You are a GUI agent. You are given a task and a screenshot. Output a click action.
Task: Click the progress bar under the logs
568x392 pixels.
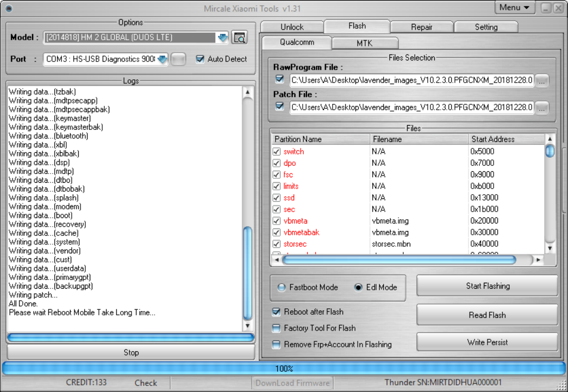[131, 338]
